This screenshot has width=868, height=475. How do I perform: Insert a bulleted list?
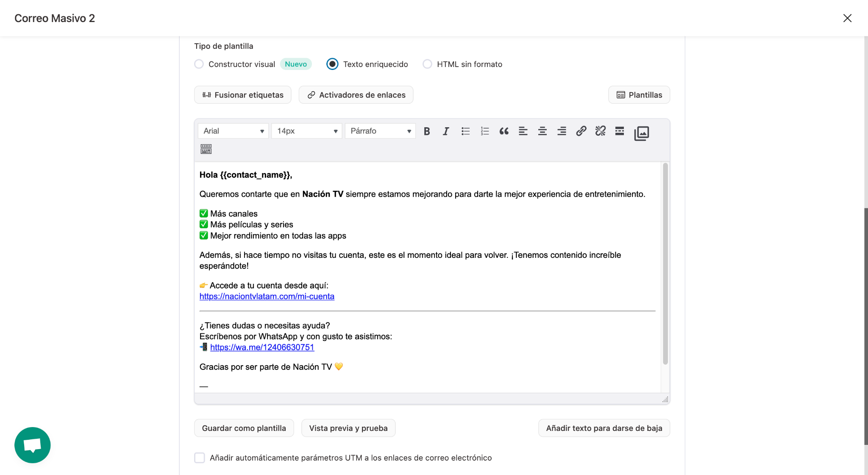click(x=465, y=131)
